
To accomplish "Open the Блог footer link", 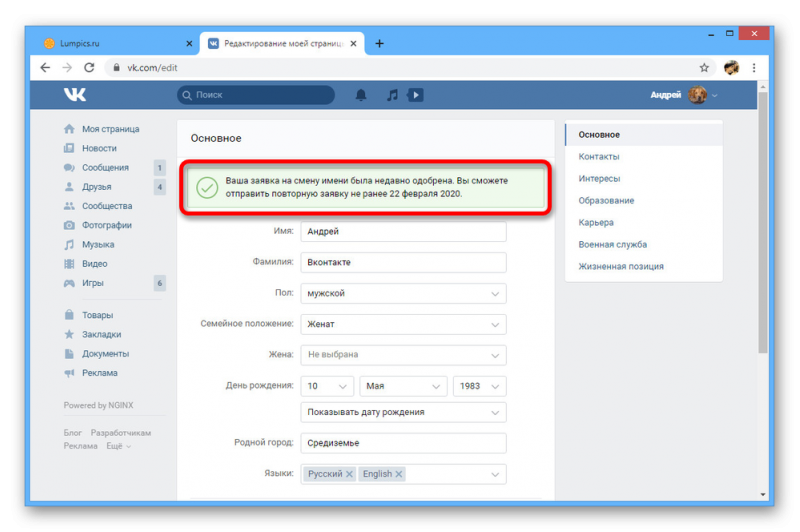I will tap(72, 433).
